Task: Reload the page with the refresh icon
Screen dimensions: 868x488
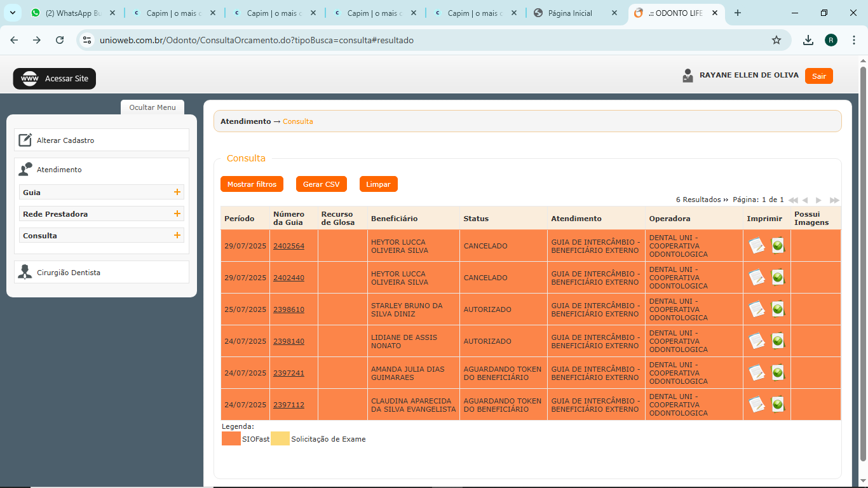Action: (60, 40)
